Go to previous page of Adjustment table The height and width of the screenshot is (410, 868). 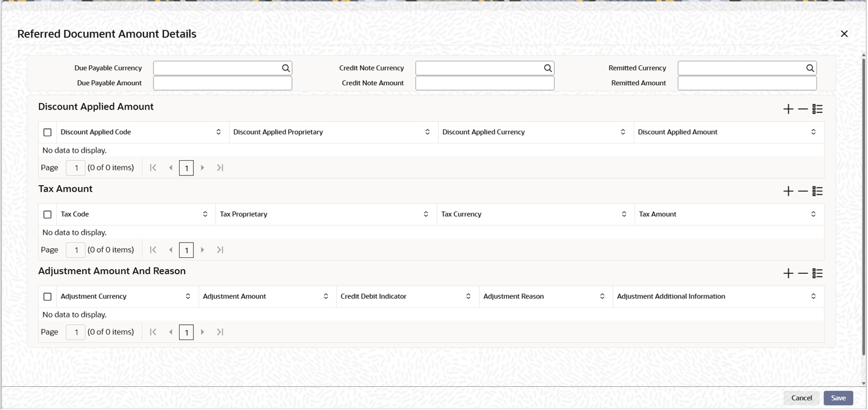[x=171, y=332]
